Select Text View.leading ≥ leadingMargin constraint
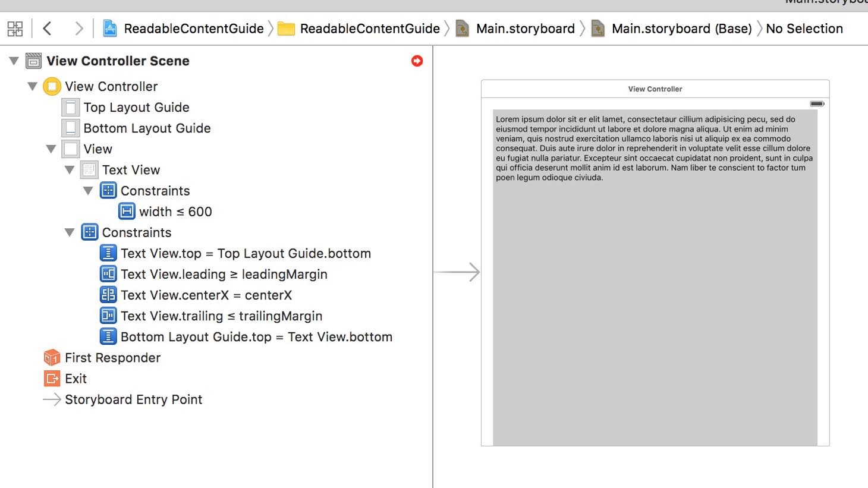Image resolution: width=868 pixels, height=488 pixels. point(213,274)
